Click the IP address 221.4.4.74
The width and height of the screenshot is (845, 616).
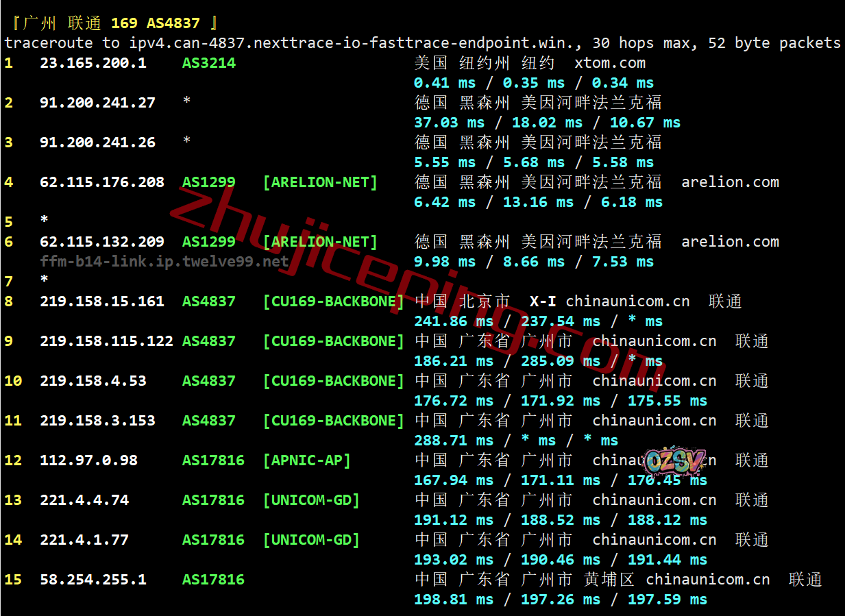(x=84, y=500)
